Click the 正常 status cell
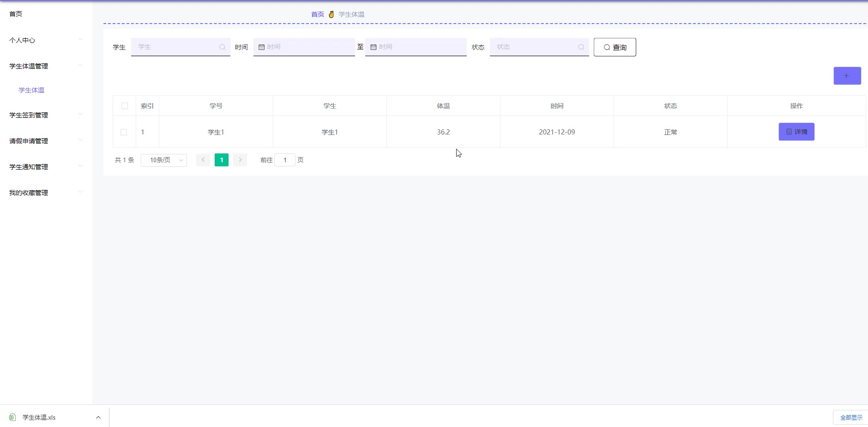The image size is (868, 427). pyautogui.click(x=670, y=132)
